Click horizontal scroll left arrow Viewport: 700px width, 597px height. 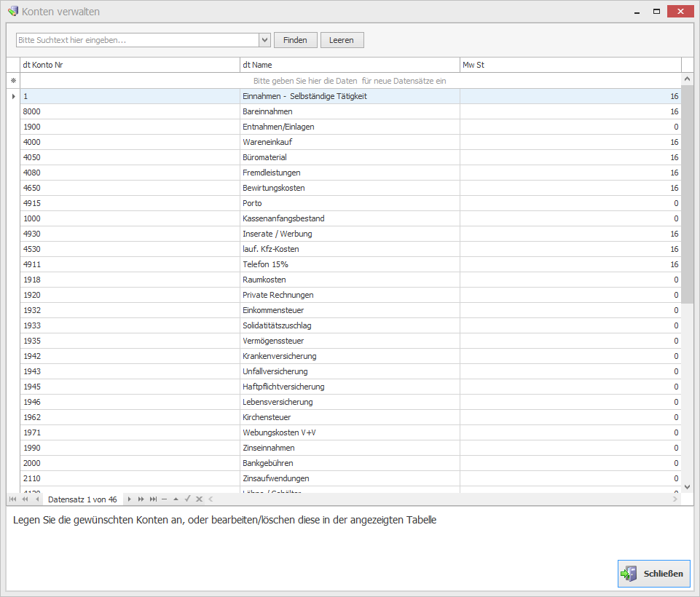[x=211, y=499]
